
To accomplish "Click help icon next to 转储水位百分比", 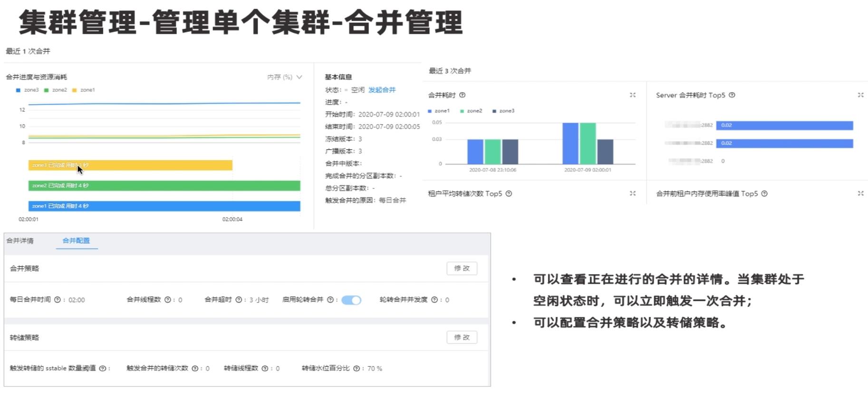I will [x=357, y=369].
